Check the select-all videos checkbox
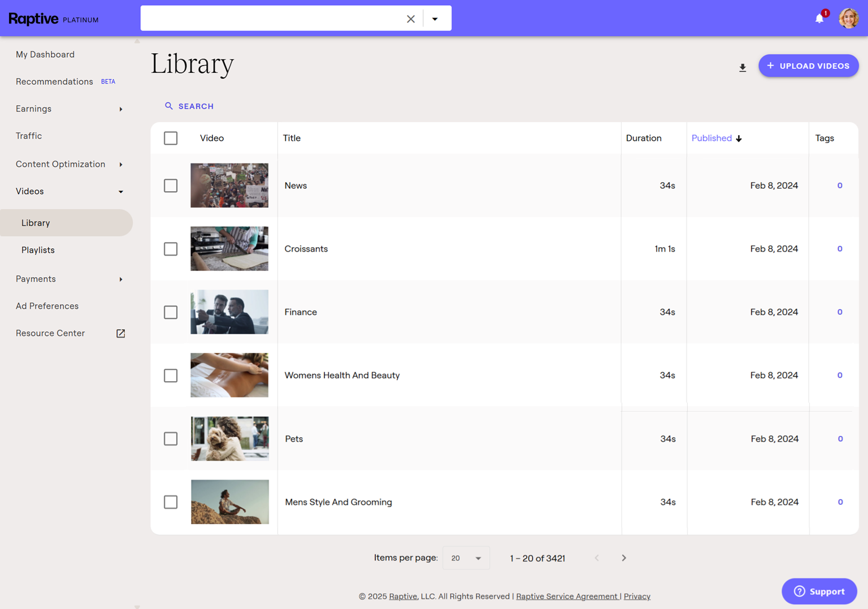This screenshot has height=609, width=868. (171, 138)
